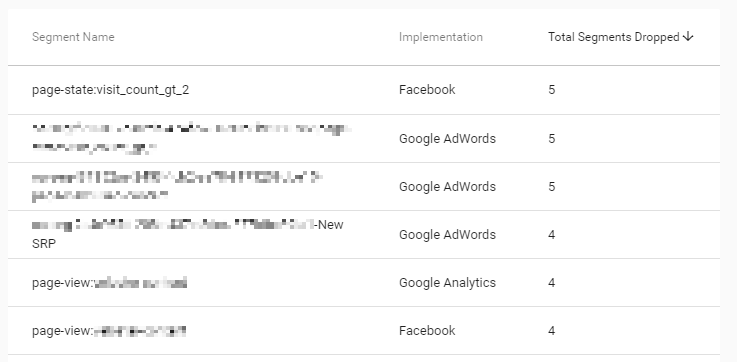
Task: Click the dropped count in the second row
Action: click(552, 139)
